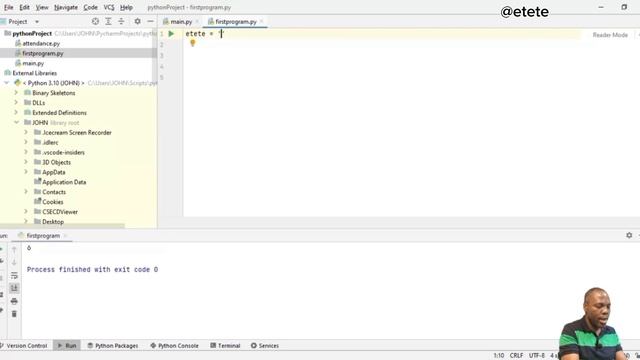This screenshot has width=640, height=360.
Task: Open the Help menu
Action: (127, 7)
